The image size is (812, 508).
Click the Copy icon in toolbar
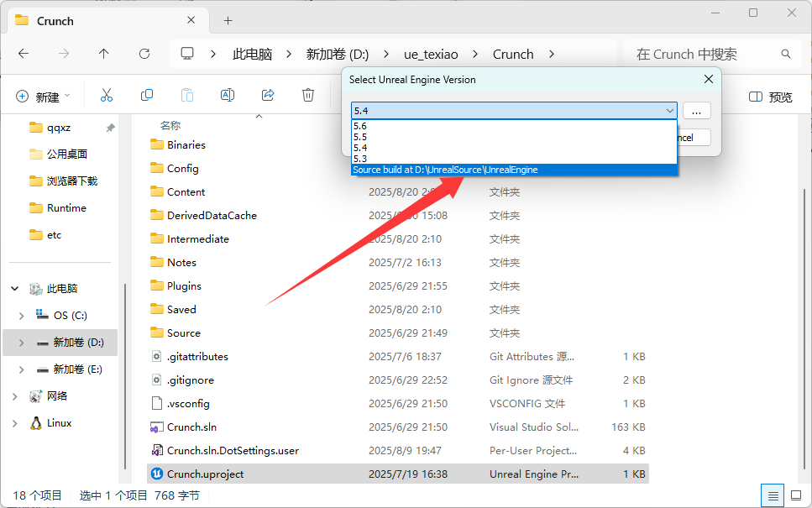147,95
